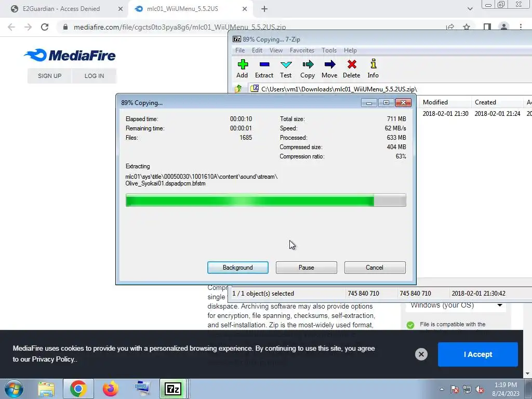Viewport: 532px width, 399px height.
Task: Open the Windows Start menu
Action: tap(14, 389)
